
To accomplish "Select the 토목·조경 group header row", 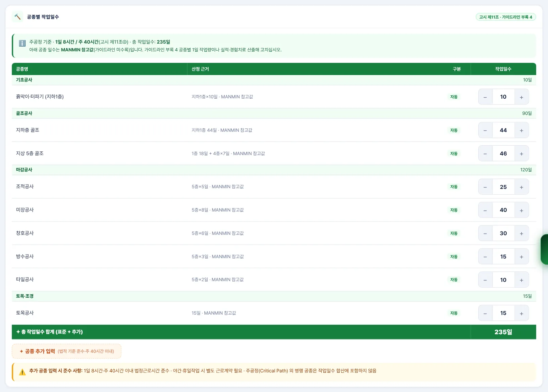I will click(x=274, y=296).
